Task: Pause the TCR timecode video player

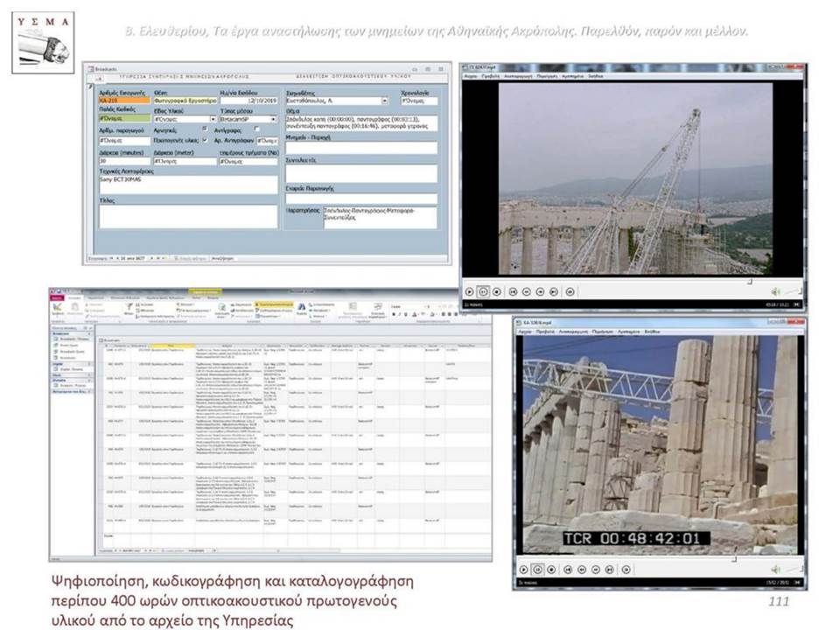Action: [537, 570]
